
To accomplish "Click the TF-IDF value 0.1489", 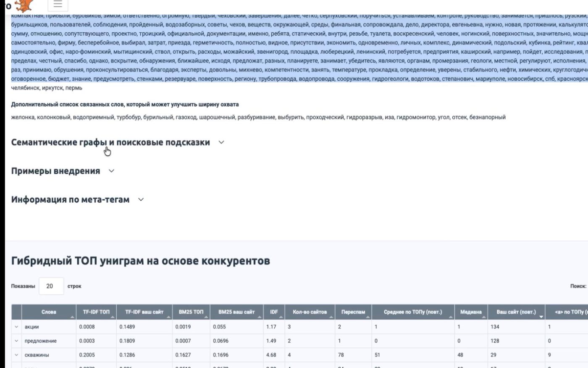I will [x=127, y=326].
